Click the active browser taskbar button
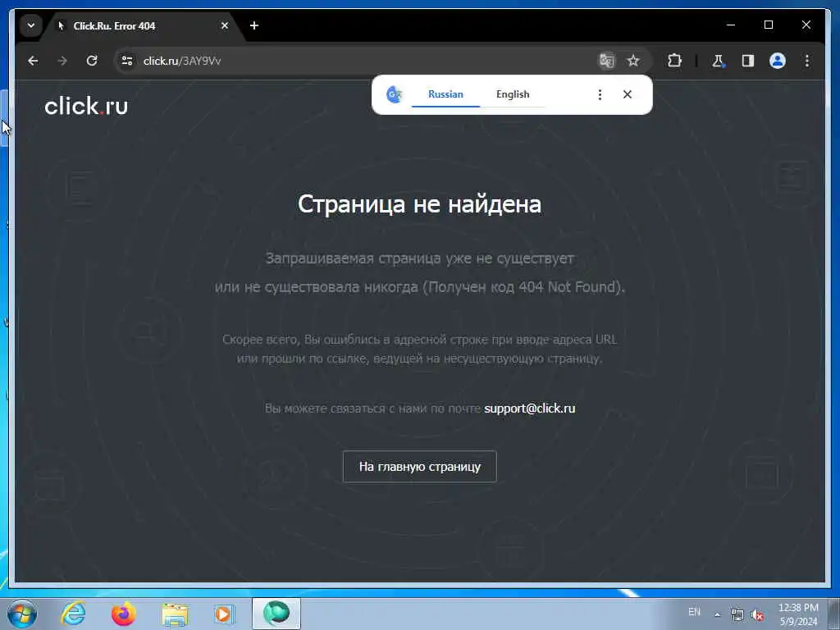Image resolution: width=840 pixels, height=630 pixels. [x=276, y=614]
